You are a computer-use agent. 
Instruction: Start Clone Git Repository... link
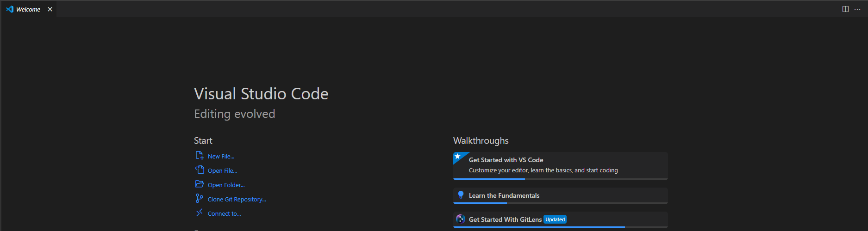(x=237, y=199)
